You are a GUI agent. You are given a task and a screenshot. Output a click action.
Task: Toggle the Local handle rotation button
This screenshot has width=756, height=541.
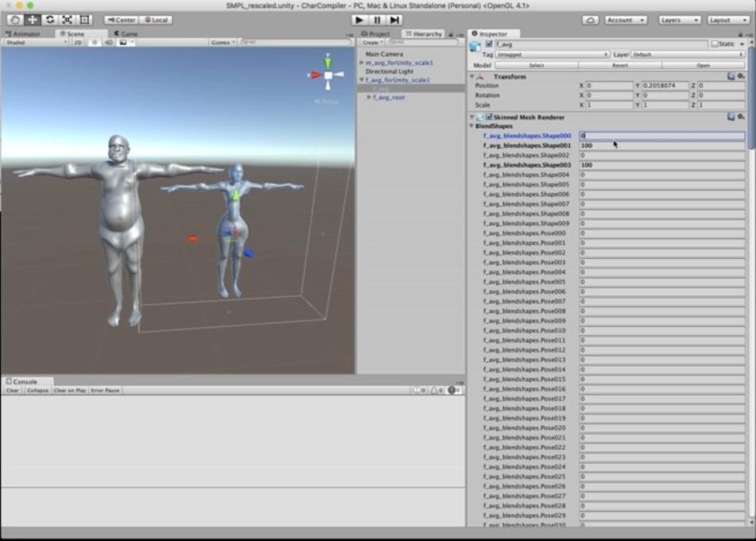pos(156,20)
